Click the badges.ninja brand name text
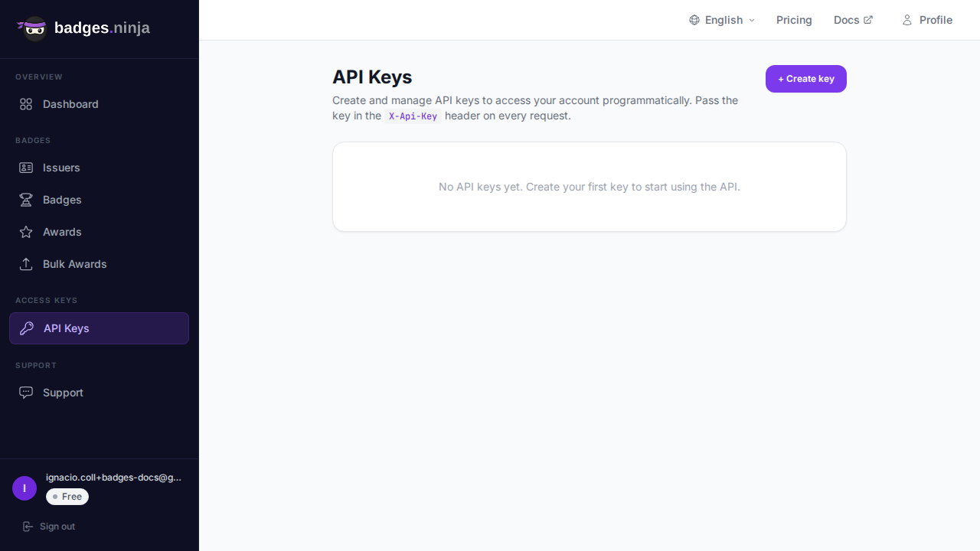The image size is (980, 551). 102,28
